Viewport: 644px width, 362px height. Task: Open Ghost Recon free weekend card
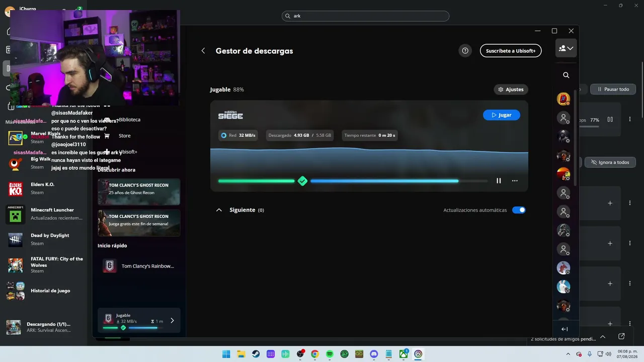click(x=139, y=223)
